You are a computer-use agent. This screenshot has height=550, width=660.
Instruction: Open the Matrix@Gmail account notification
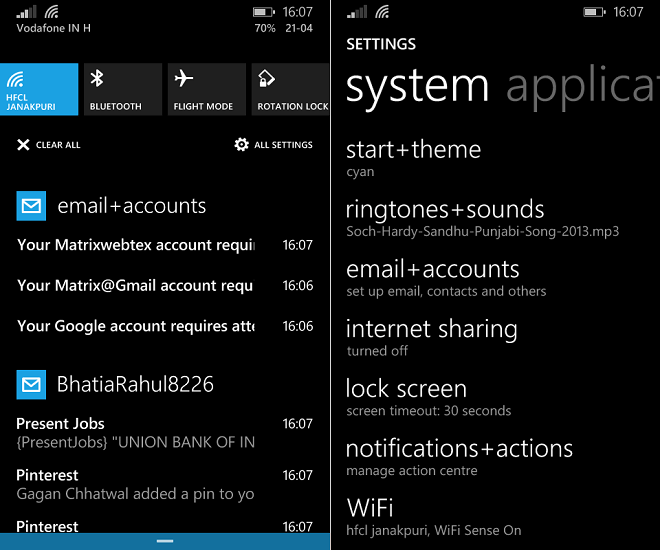(165, 285)
